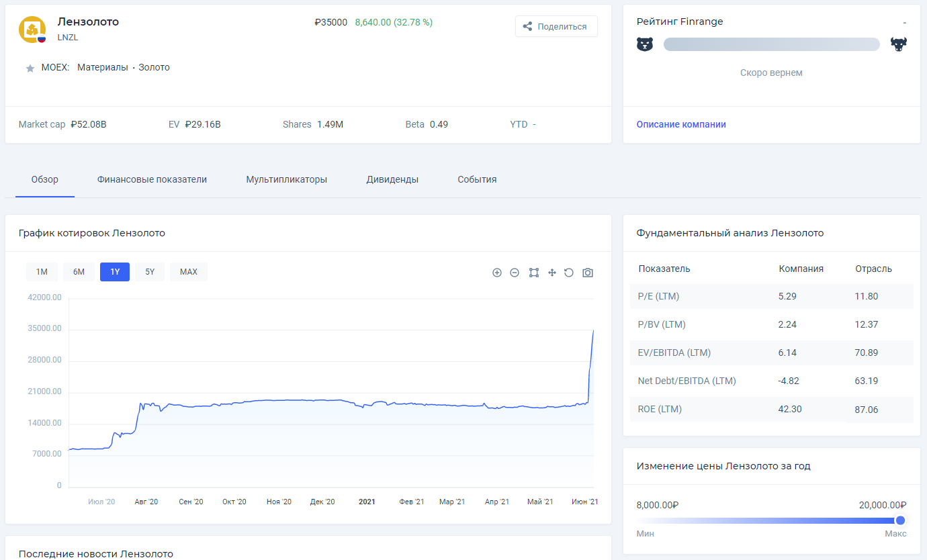Activate the chart pan tool
Screen dimensions: 927x560
(x=551, y=273)
